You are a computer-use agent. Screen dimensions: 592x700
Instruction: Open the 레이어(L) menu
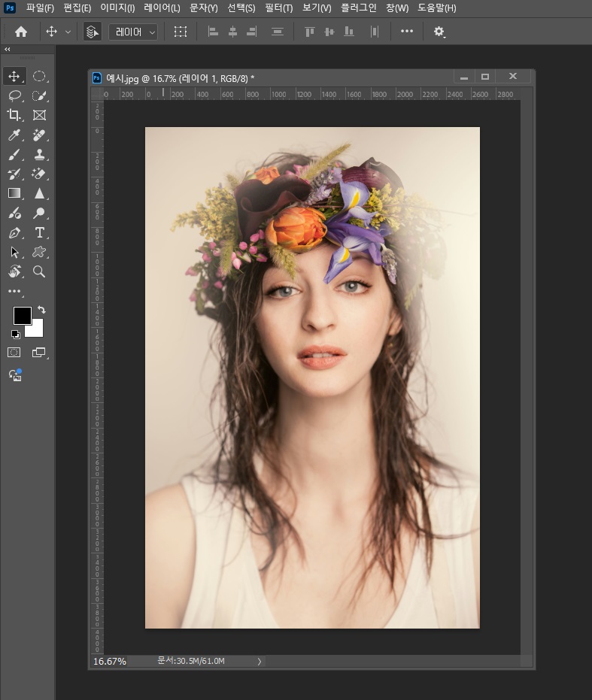(162, 8)
